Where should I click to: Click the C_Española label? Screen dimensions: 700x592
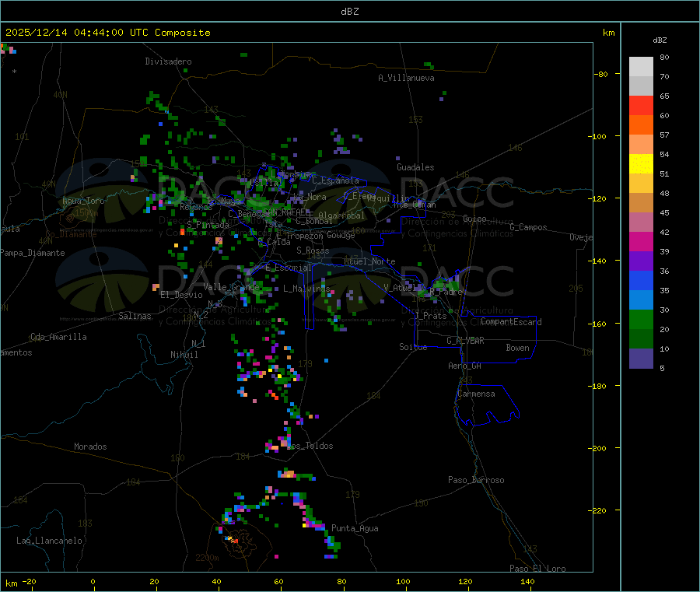335,180
